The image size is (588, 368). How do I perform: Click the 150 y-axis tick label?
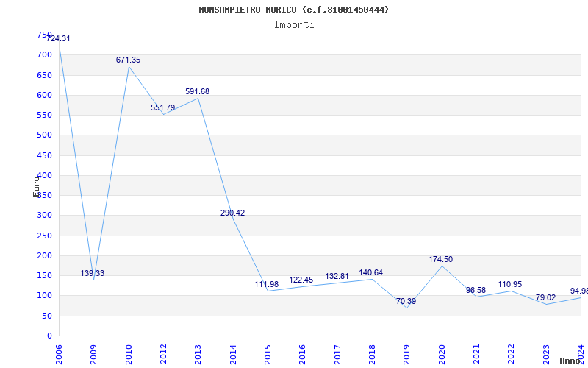tap(44, 275)
